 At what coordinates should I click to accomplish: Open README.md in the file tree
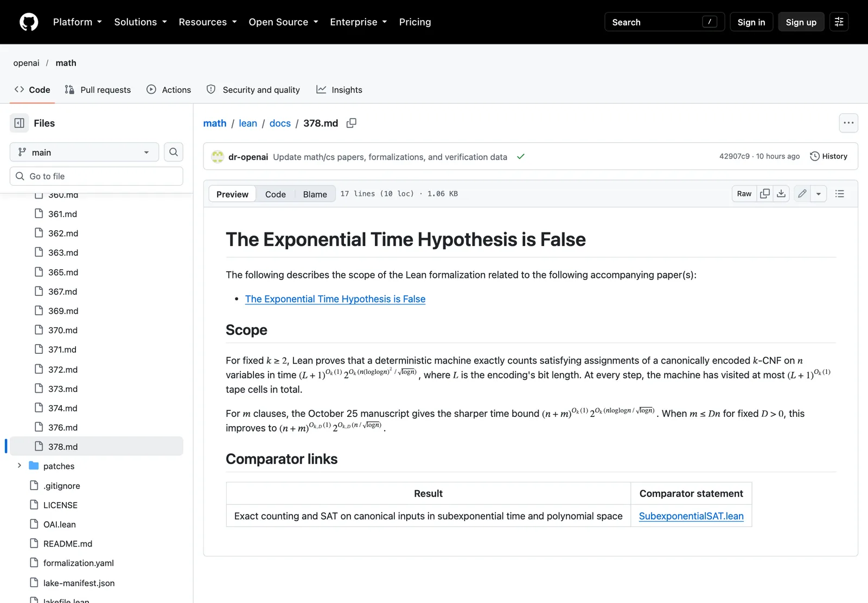click(68, 544)
